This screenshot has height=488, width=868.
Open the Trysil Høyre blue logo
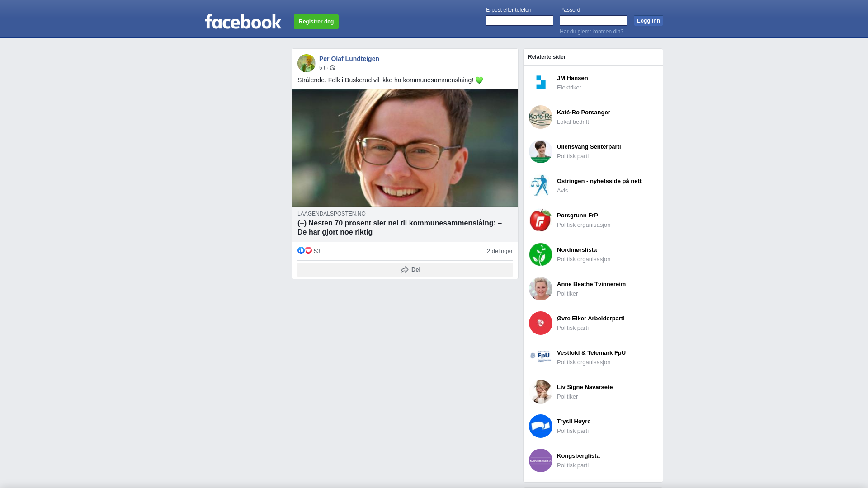541,426
